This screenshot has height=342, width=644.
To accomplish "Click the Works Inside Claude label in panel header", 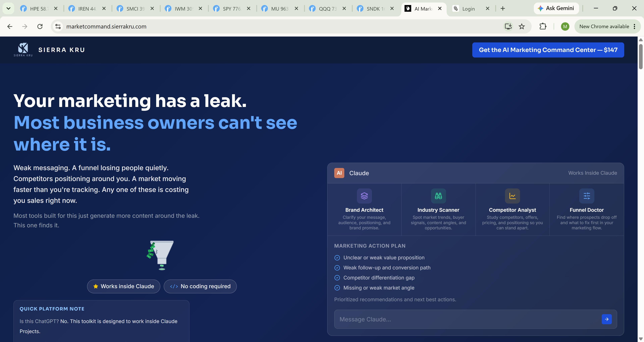I will click(x=593, y=173).
